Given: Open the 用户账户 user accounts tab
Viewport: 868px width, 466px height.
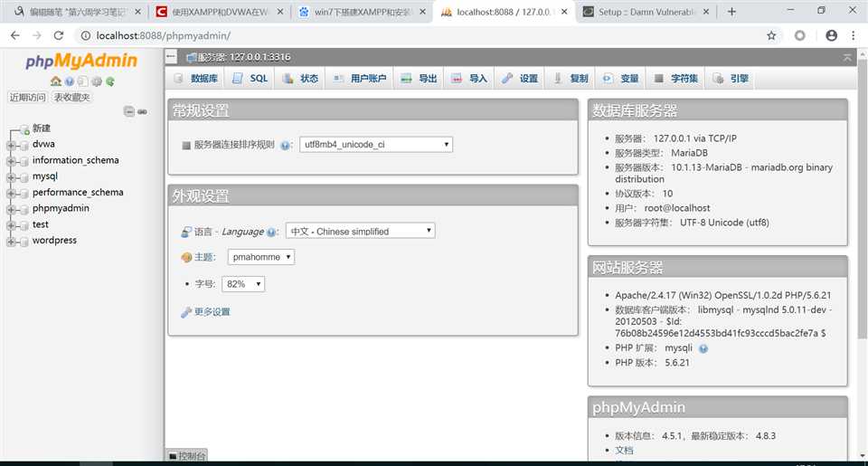Looking at the screenshot, I should click(359, 79).
